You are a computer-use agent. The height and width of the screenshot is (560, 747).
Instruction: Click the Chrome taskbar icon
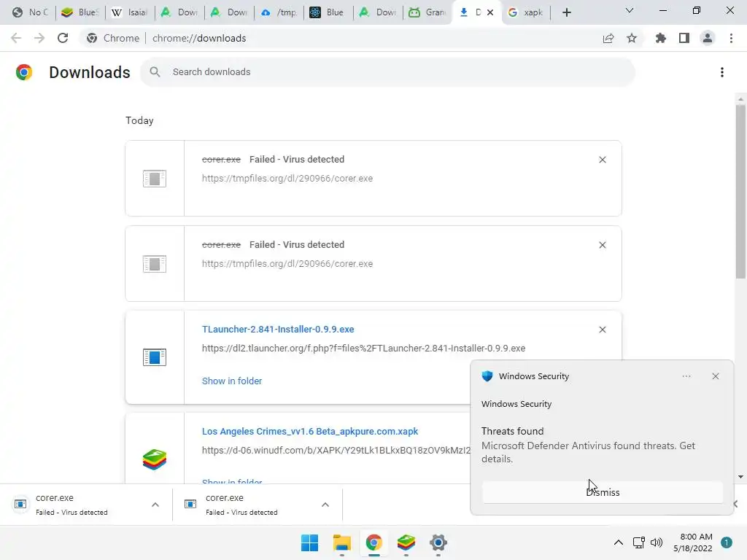point(374,542)
